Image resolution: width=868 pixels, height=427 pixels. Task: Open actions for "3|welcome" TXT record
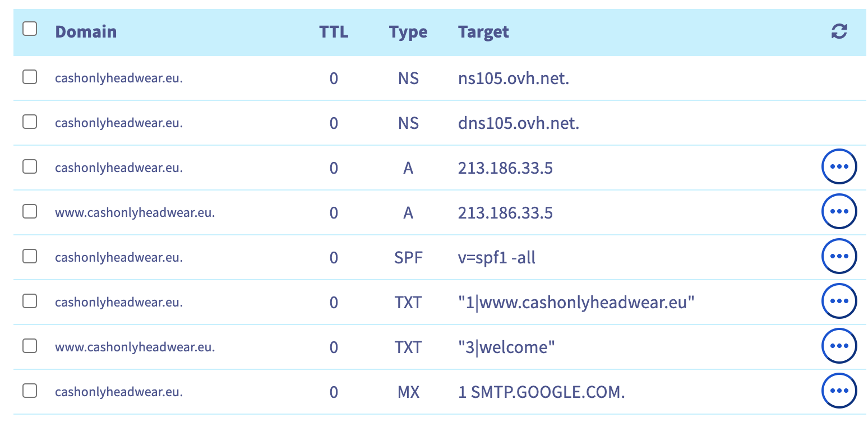point(839,346)
